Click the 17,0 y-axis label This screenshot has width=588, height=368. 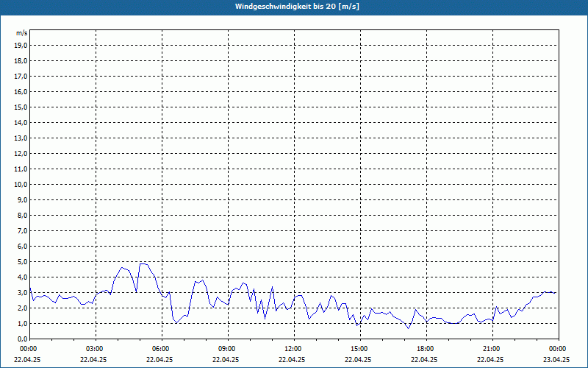pos(21,77)
